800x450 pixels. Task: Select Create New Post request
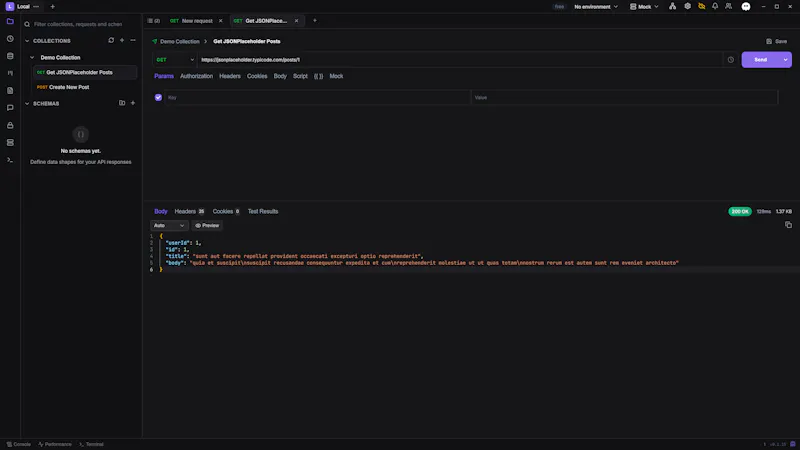69,87
